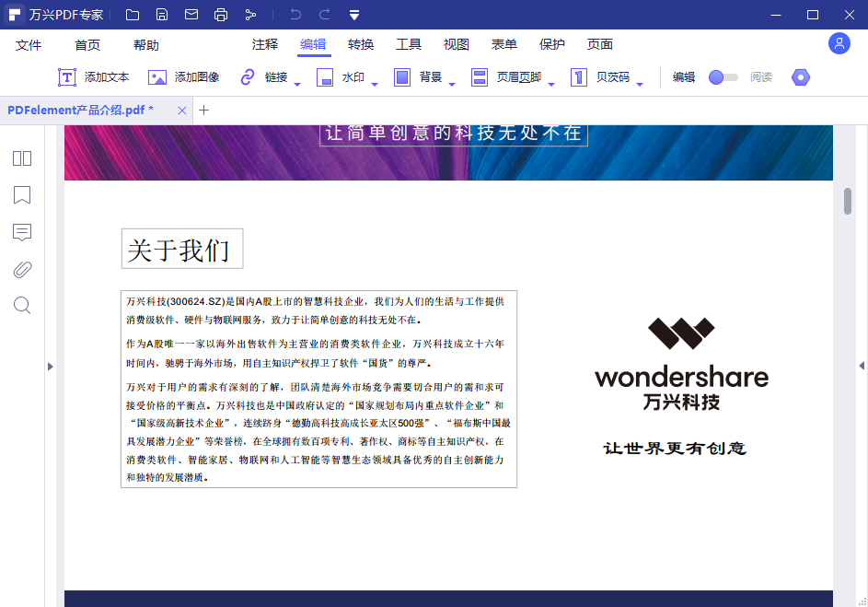The height and width of the screenshot is (607, 868).
Task: Click the print icon in the title bar
Action: 221,14
